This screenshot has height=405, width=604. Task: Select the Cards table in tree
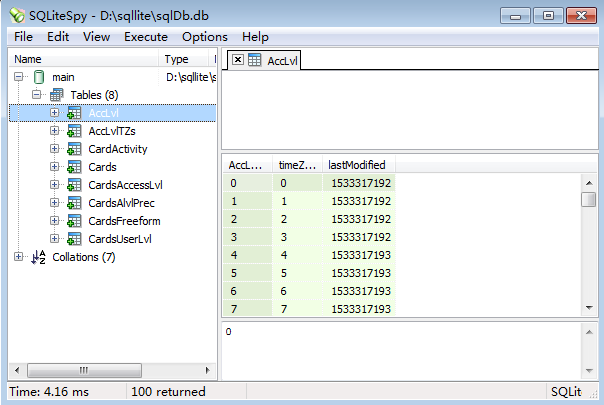[102, 167]
